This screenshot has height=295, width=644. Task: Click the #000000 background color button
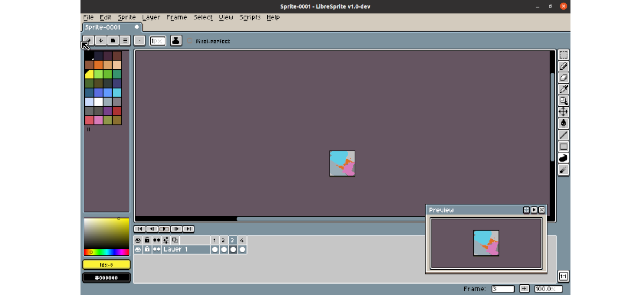(x=106, y=277)
